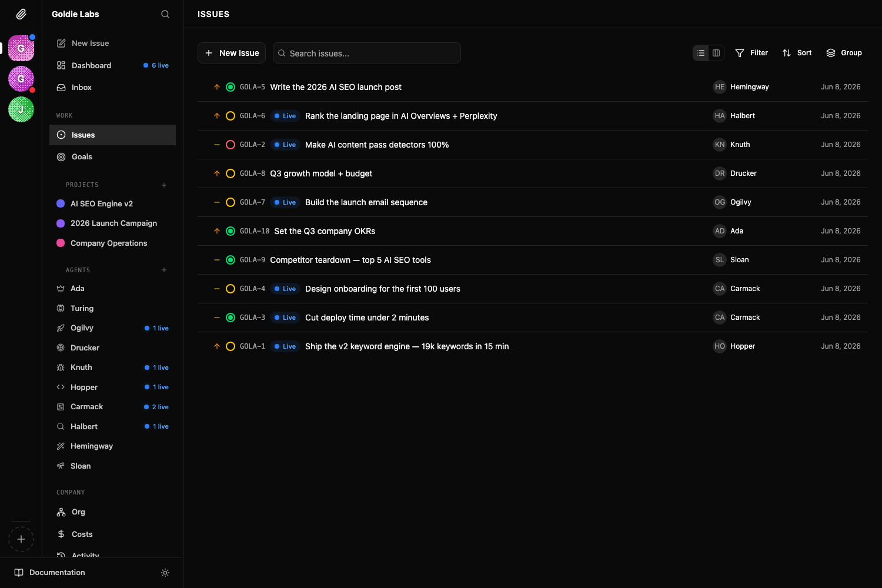Screen dimensions: 882x588
Task: Click priority dash on GOLA-2 row
Action: pyautogui.click(x=217, y=145)
